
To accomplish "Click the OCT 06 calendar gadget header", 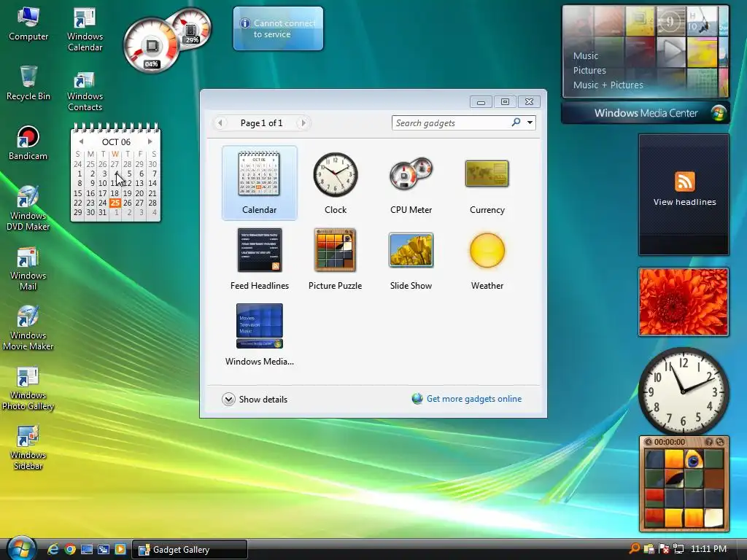I will pos(116,142).
